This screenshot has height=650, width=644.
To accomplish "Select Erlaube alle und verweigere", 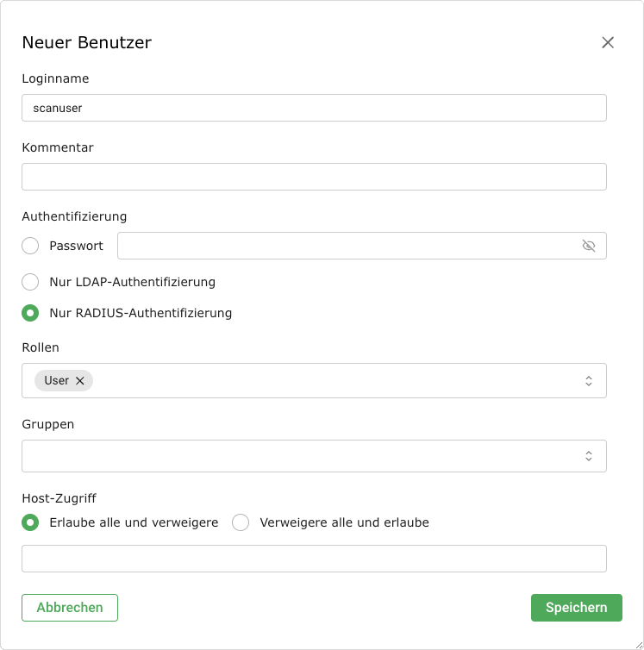I will pyautogui.click(x=30, y=522).
